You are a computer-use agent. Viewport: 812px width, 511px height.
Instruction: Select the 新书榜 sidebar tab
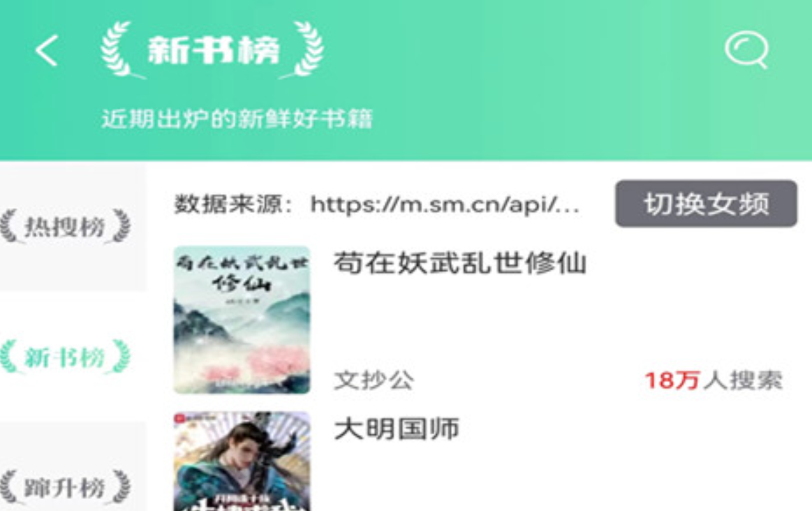click(x=65, y=357)
